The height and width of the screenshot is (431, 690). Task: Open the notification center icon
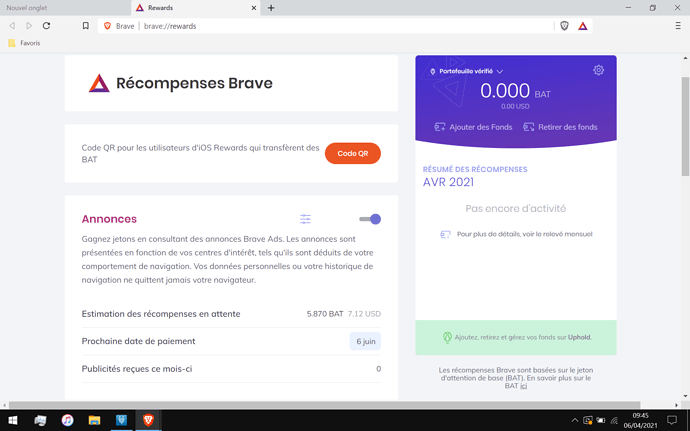click(672, 420)
